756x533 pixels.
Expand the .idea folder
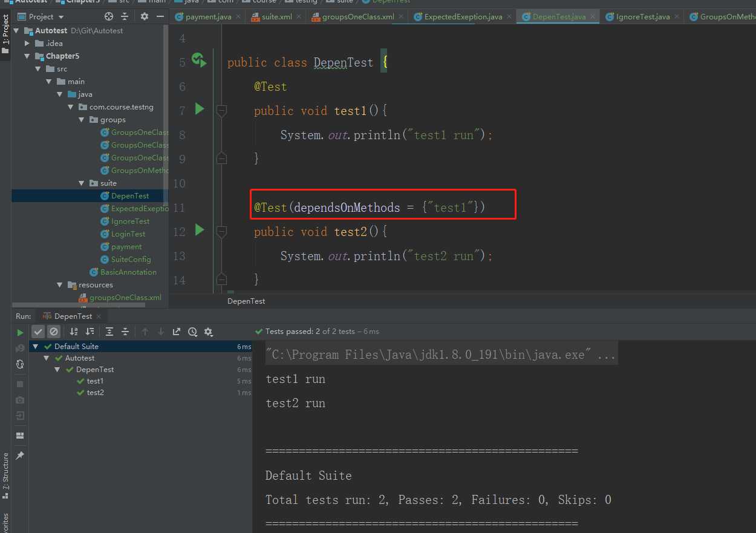[x=27, y=43]
